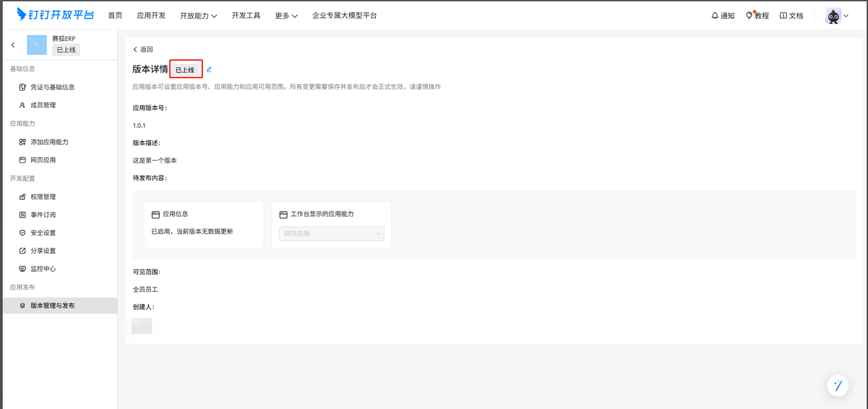Select 版本管理与发布 in the sidebar
The height and width of the screenshot is (409, 868).
click(60, 306)
